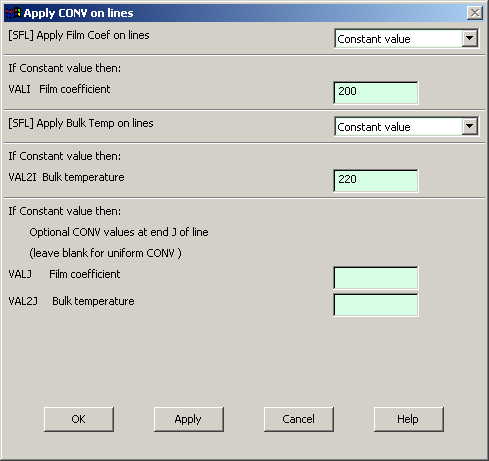Click the ANSYS icon in the title bar

coord(13,13)
